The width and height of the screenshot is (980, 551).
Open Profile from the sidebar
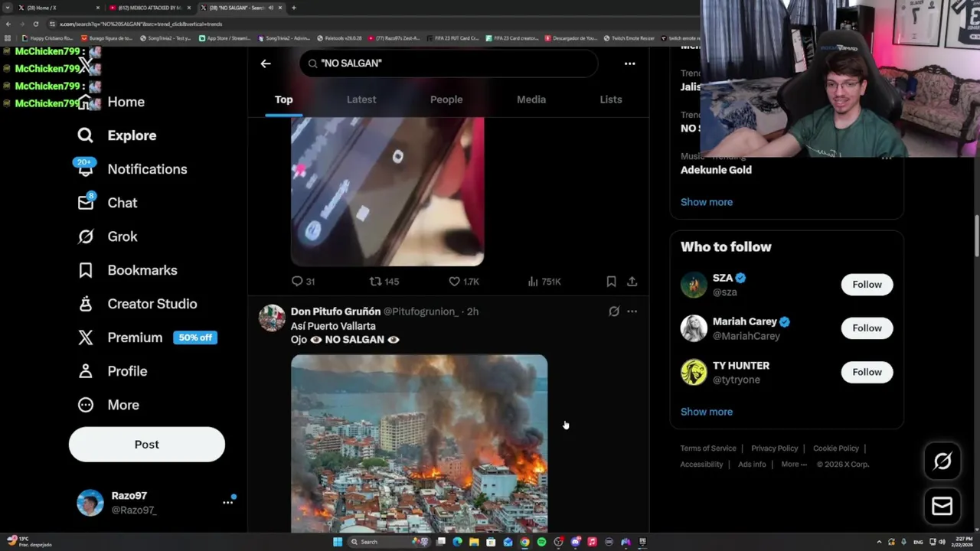tap(112, 371)
